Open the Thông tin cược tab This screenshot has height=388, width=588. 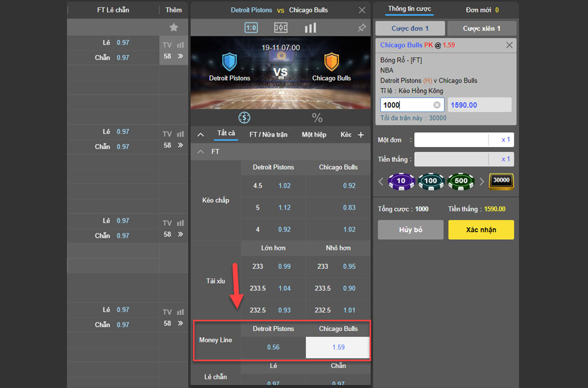(x=410, y=9)
